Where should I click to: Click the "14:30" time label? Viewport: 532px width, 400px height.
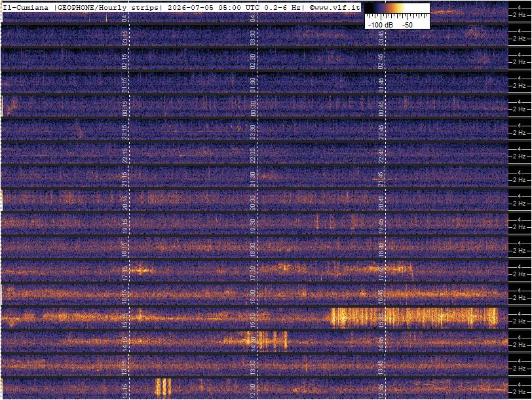[252, 344]
